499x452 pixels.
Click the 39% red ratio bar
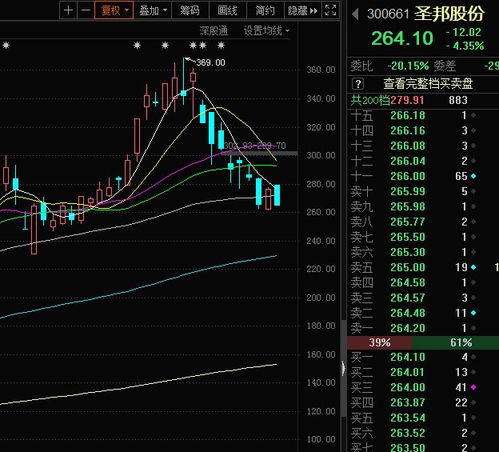380,343
